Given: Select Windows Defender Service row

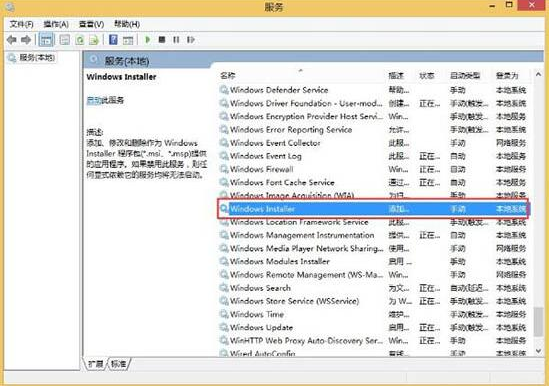Looking at the screenshot, I should point(373,90).
